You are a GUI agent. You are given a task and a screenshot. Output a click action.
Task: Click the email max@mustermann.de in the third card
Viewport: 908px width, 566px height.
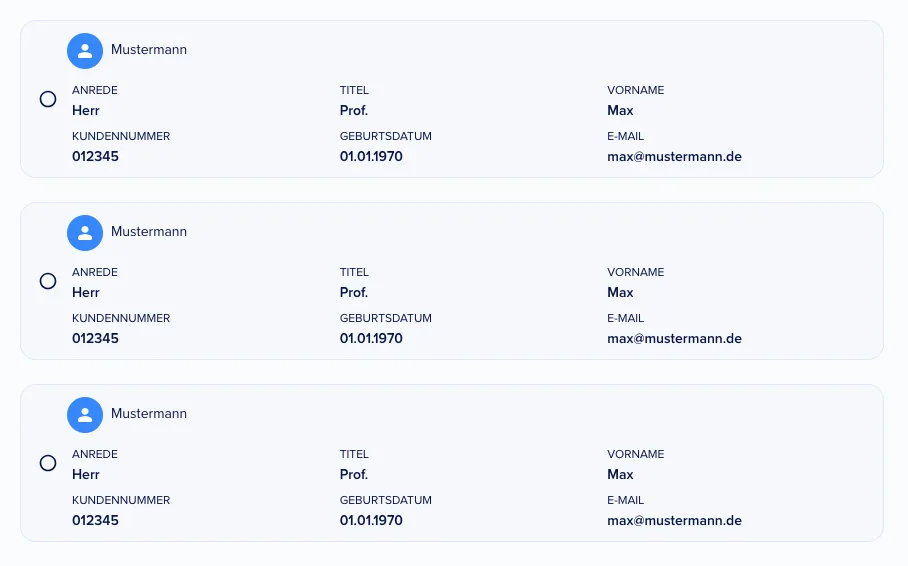coord(674,520)
